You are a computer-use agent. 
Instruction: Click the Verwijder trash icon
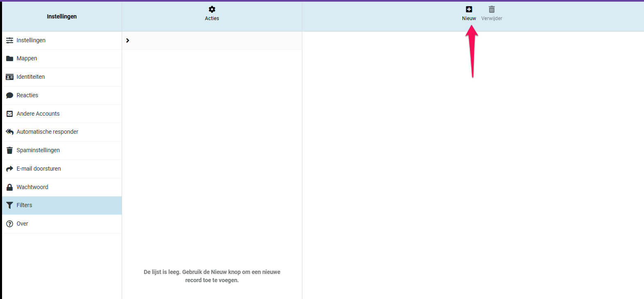pos(492,9)
